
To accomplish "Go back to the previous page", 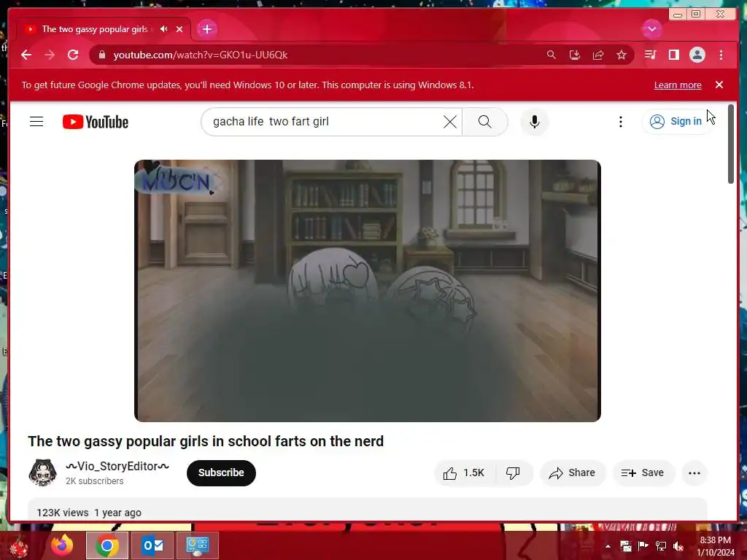I will coord(26,55).
